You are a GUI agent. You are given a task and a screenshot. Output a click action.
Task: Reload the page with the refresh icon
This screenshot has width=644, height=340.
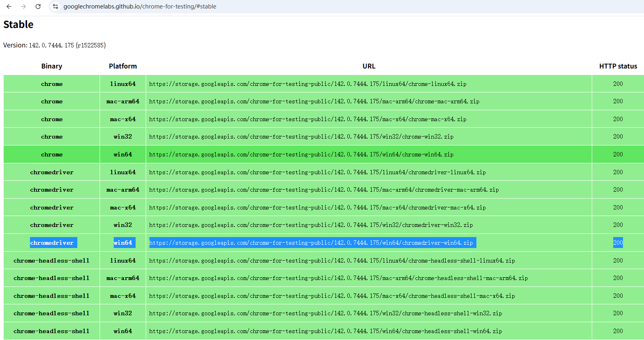38,6
